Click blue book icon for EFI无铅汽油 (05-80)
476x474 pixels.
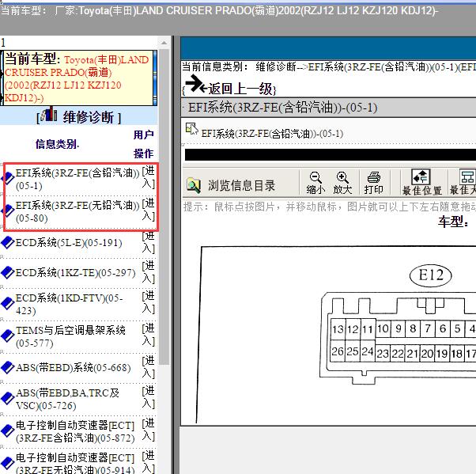pyautogui.click(x=8, y=210)
